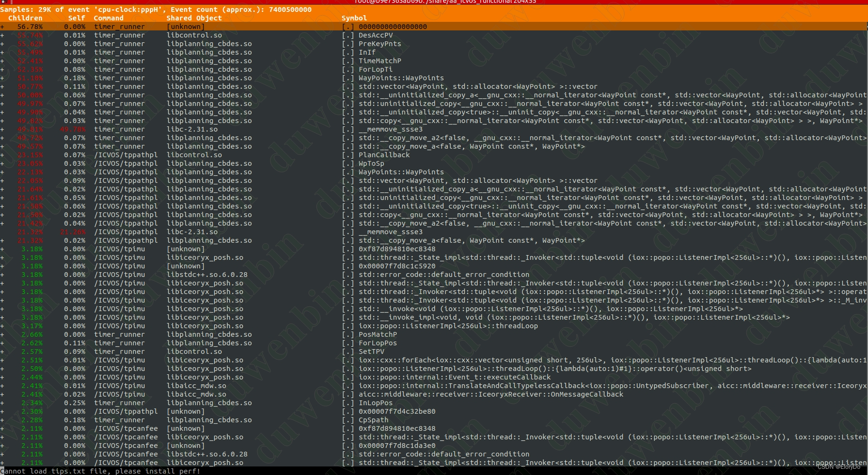The height and width of the screenshot is (475, 868).
Task: Click the Shared Object column header
Action: (x=194, y=18)
